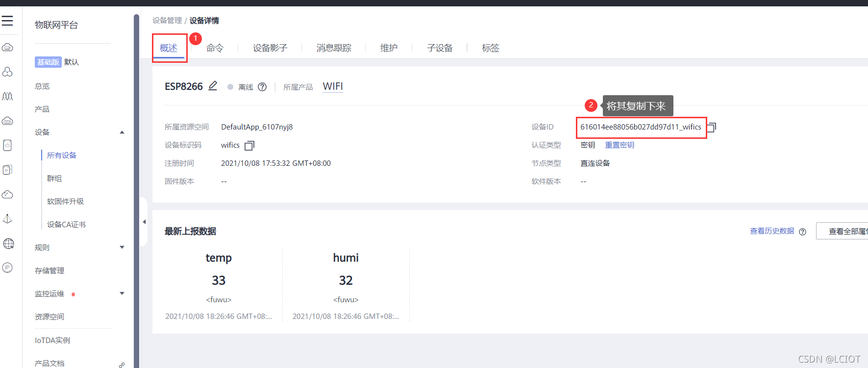Click the 直连设备 node type value
Screen dimensions: 868x368
[595, 163]
